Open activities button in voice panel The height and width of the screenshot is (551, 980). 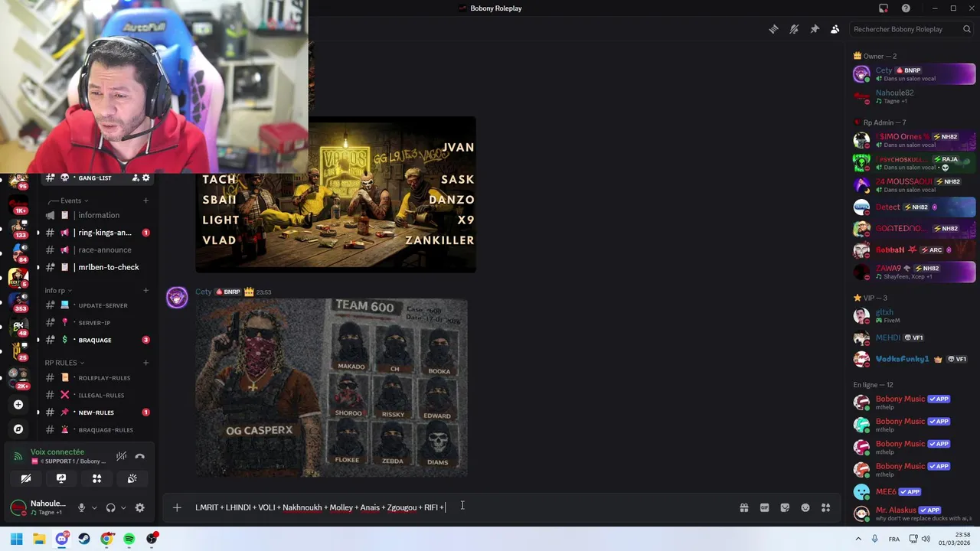click(96, 478)
